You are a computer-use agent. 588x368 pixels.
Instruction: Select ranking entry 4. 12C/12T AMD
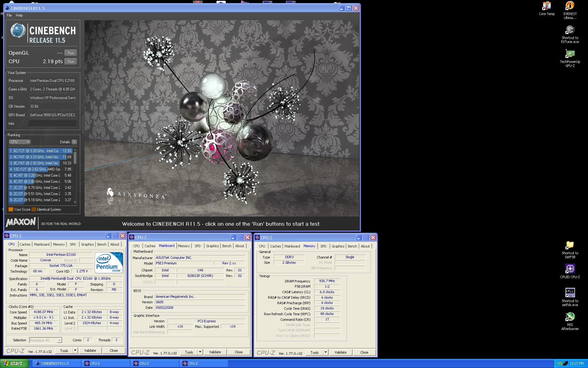40,169
